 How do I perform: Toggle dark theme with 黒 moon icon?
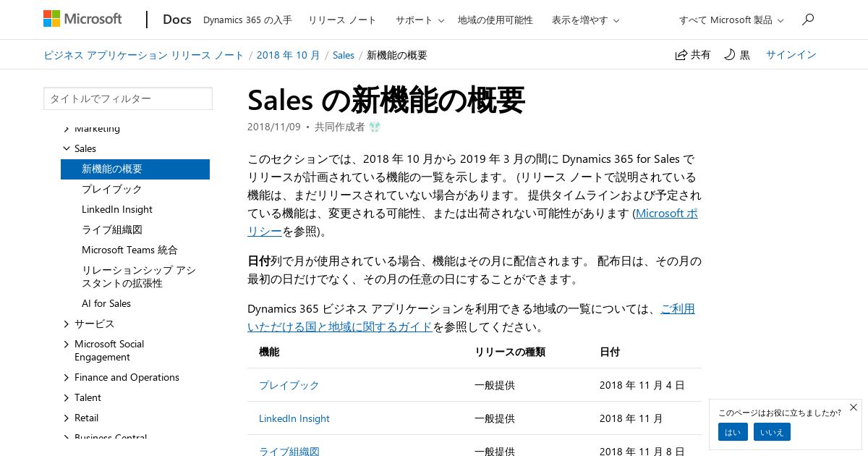click(737, 55)
